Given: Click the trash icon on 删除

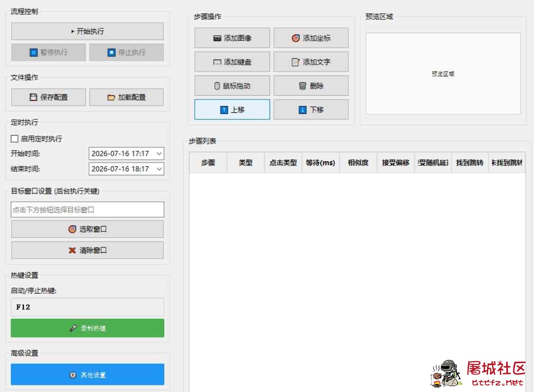Looking at the screenshot, I should (x=302, y=86).
